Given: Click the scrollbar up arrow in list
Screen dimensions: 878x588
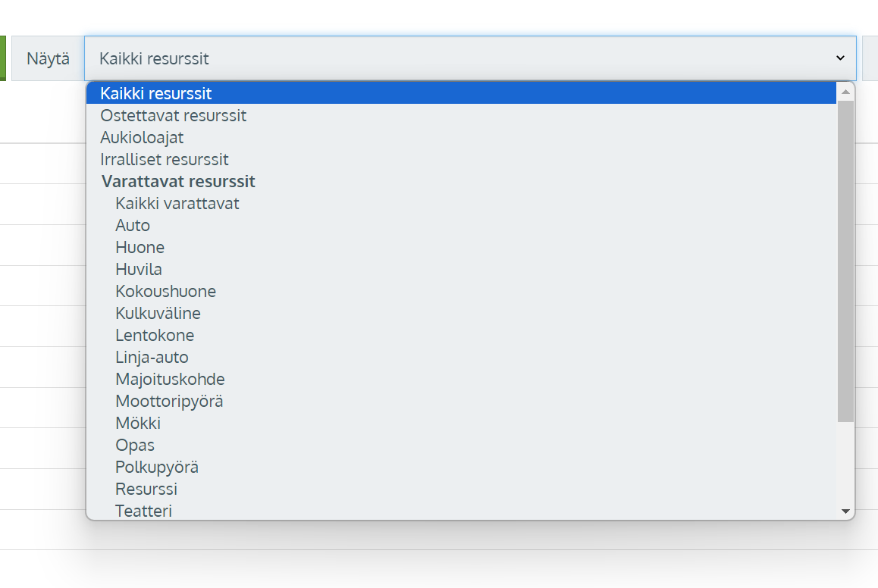Looking at the screenshot, I should pos(845,91).
